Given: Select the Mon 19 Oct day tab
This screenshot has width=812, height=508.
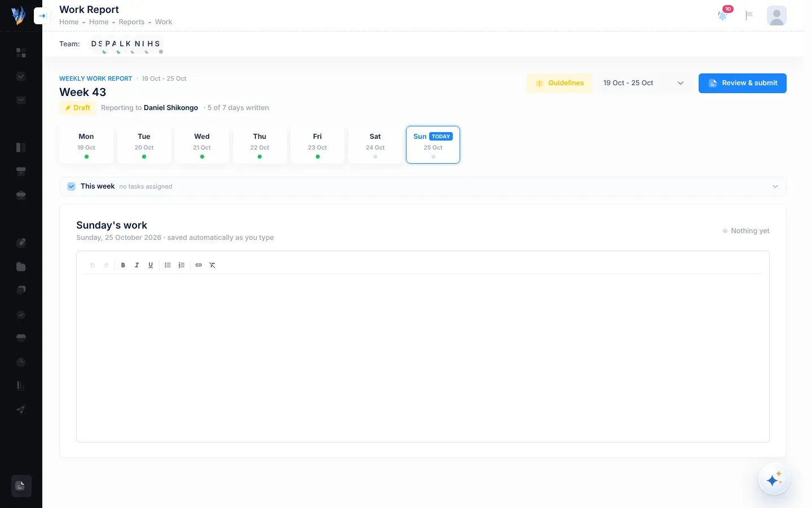Looking at the screenshot, I should tap(86, 145).
